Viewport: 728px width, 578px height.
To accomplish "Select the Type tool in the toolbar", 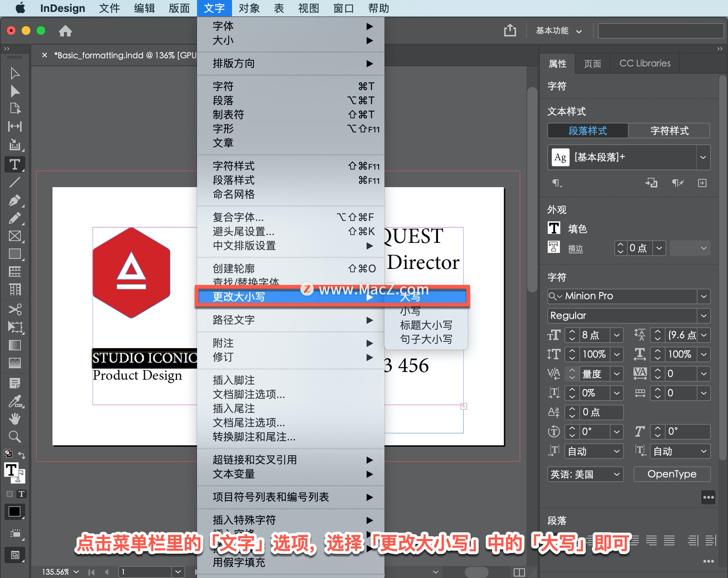I will [15, 164].
